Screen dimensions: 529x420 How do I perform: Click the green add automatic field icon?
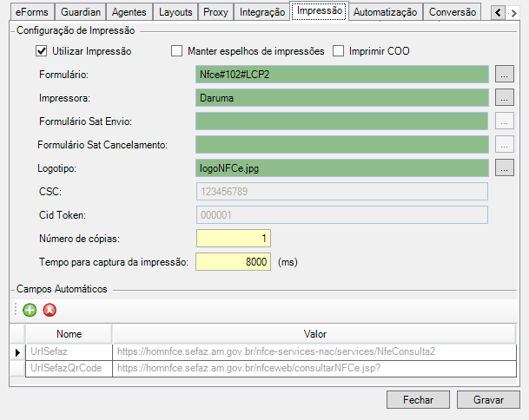pyautogui.click(x=30, y=310)
